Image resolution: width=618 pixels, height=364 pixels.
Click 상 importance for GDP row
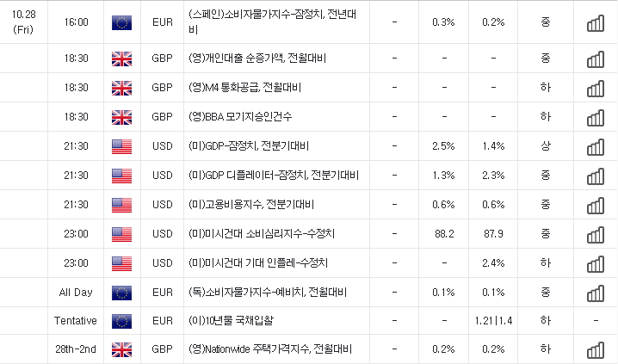click(x=546, y=146)
